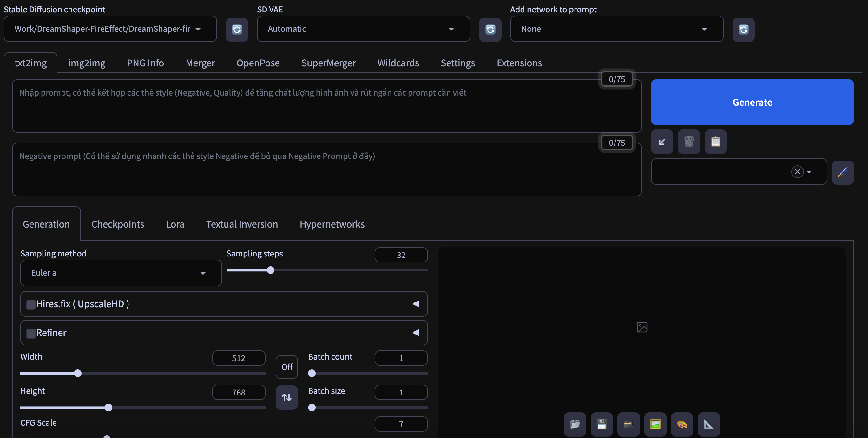This screenshot has height=438, width=868.
Task: Send image to inpaint via palette icon
Action: click(682, 424)
